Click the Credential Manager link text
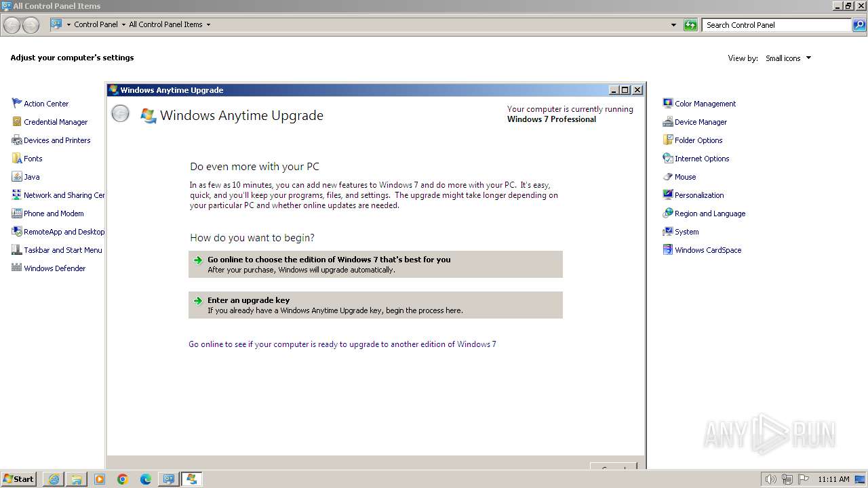Screen dimensions: 868x488 (x=56, y=122)
